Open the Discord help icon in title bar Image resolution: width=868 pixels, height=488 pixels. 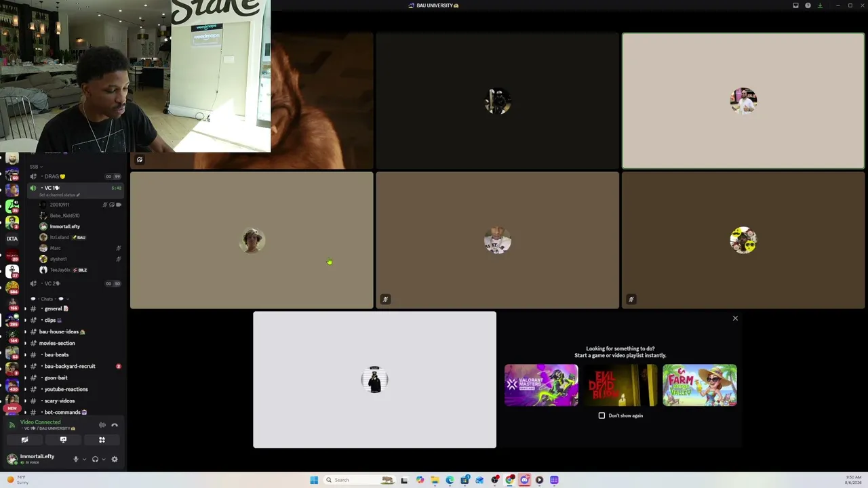(808, 5)
